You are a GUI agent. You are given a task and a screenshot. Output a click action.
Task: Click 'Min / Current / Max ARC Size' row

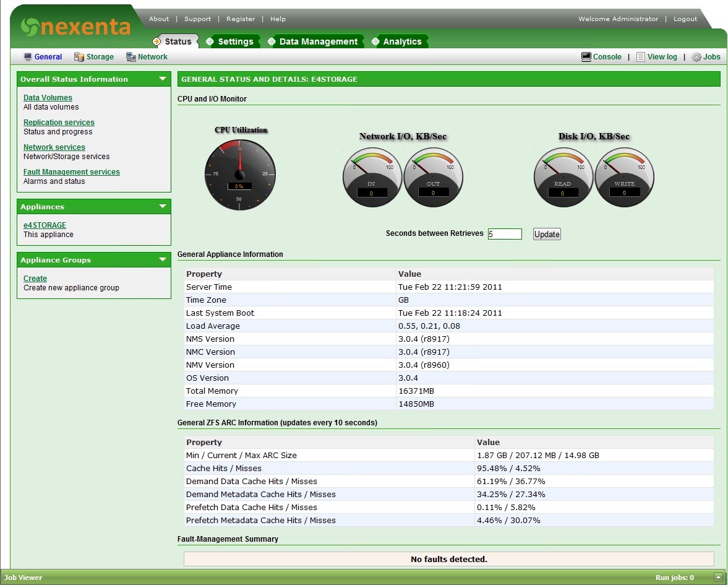pyautogui.click(x=450, y=456)
